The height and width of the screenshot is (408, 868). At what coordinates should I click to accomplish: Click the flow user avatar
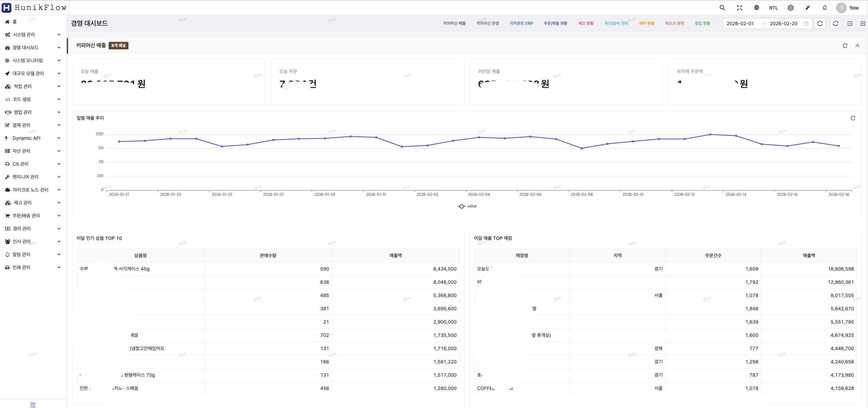pyautogui.click(x=841, y=8)
